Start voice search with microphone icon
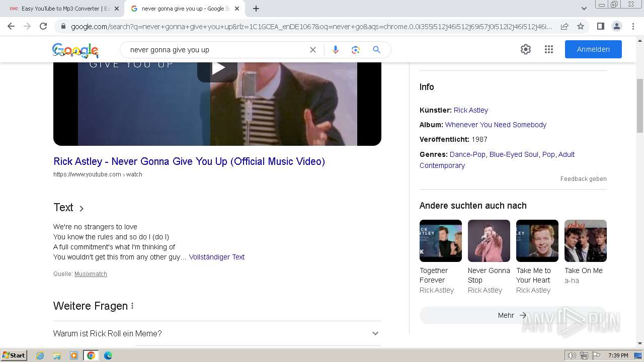This screenshot has height=362, width=644. [x=336, y=50]
